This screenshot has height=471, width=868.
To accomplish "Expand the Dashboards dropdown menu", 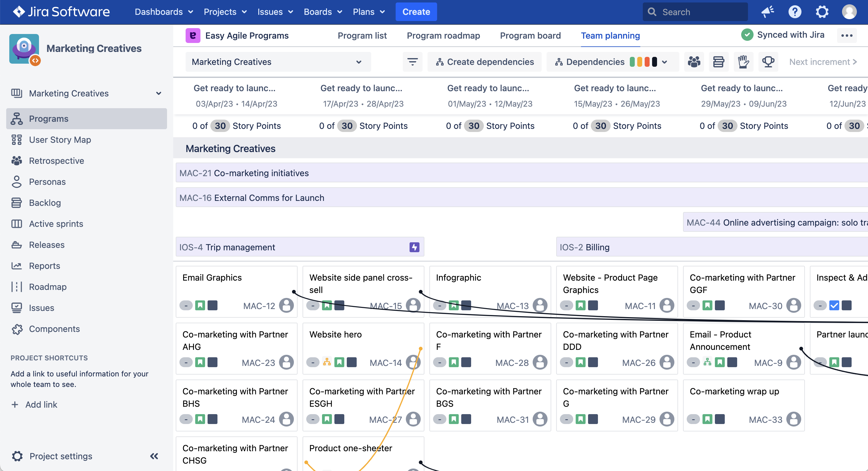I will [164, 12].
